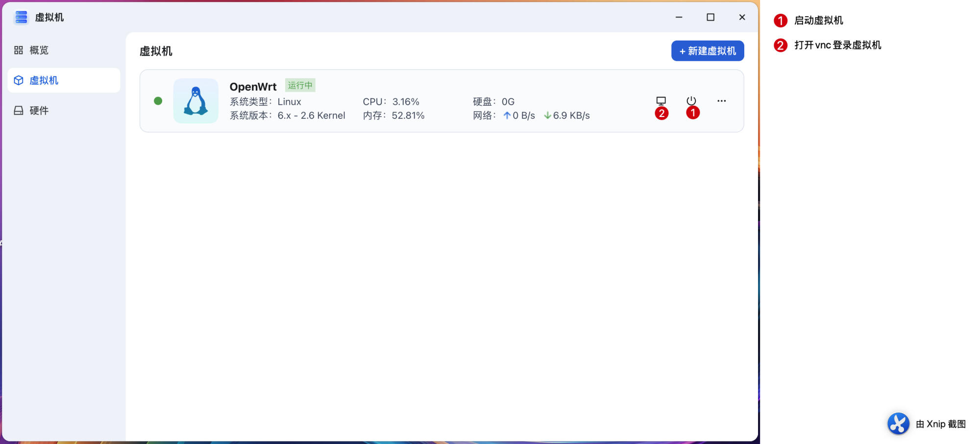Click the app icon in title bar

[21, 18]
